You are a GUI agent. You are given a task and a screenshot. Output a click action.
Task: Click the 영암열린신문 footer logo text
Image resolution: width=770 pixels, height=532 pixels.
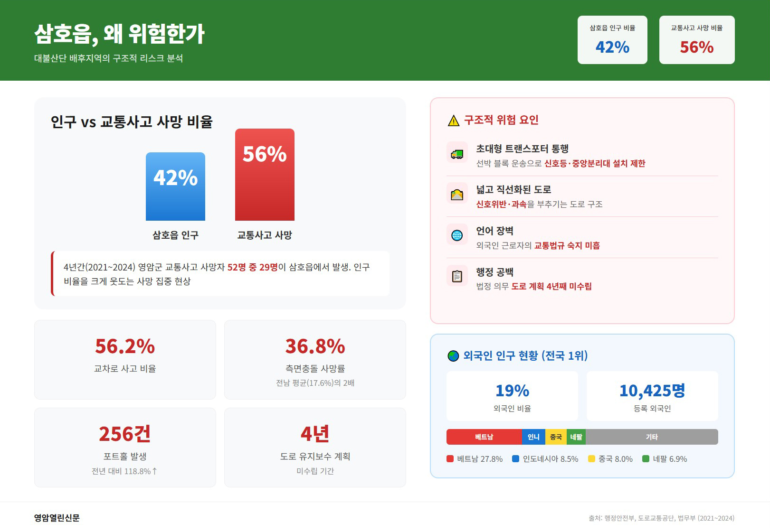(57, 518)
